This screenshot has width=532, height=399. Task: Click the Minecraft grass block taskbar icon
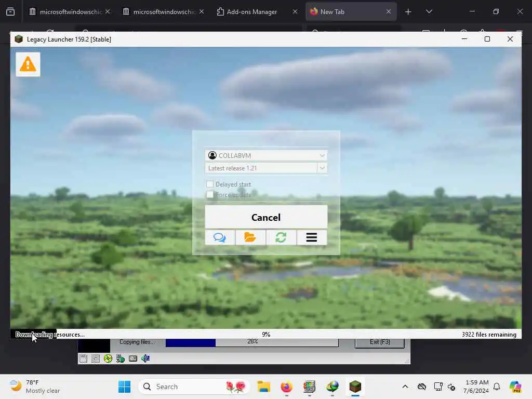[355, 387]
